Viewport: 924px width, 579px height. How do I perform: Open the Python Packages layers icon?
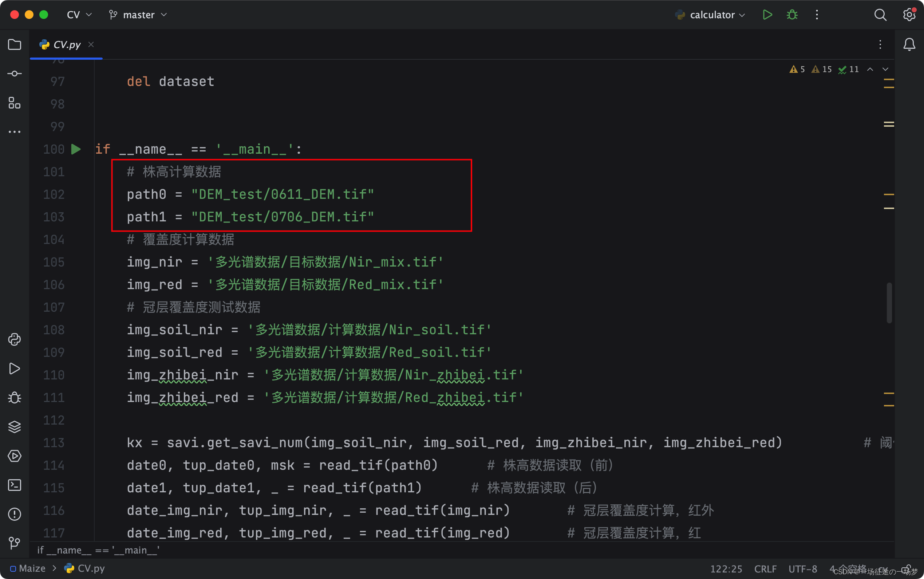[x=15, y=426]
